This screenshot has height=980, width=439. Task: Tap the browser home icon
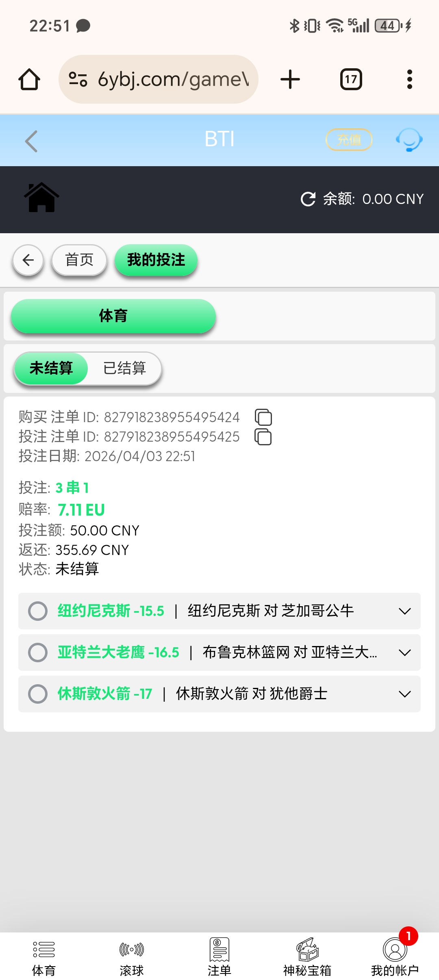(x=29, y=79)
